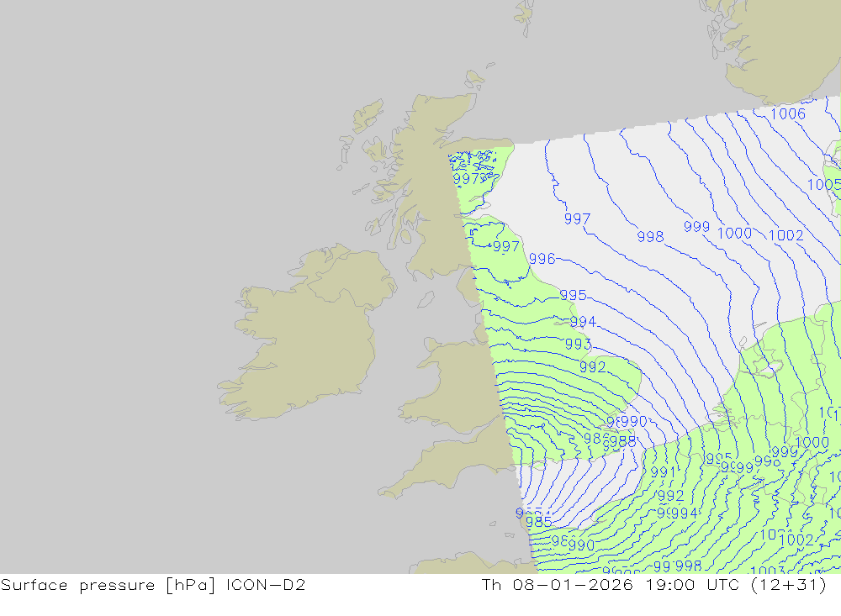
Task: Click the 994 label above the 993 label
Action: [x=583, y=321]
